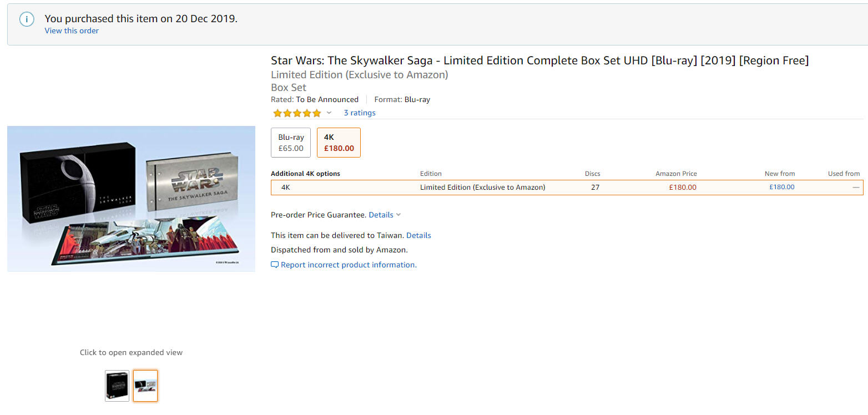
Task: Open the main product image expanded view
Action: click(131, 199)
